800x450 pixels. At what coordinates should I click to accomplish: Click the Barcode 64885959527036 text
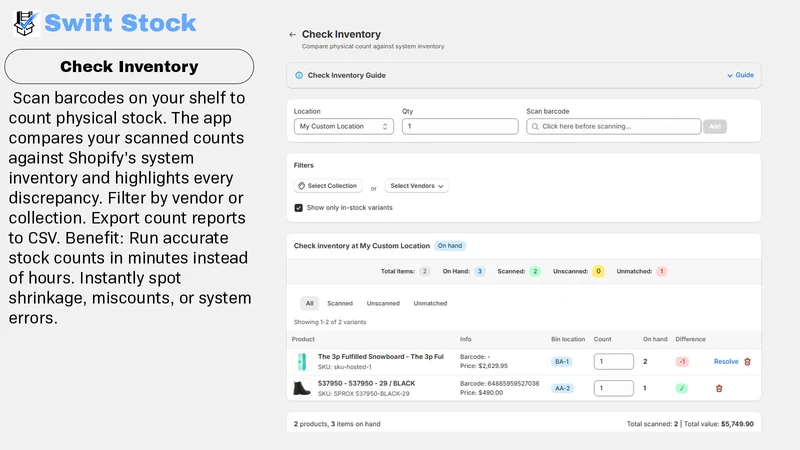click(x=499, y=384)
